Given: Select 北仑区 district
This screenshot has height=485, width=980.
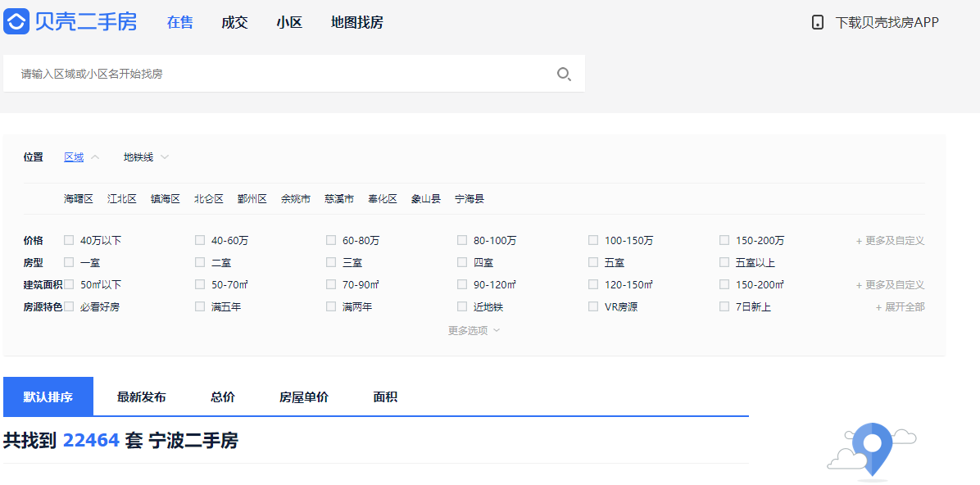Looking at the screenshot, I should [x=209, y=199].
